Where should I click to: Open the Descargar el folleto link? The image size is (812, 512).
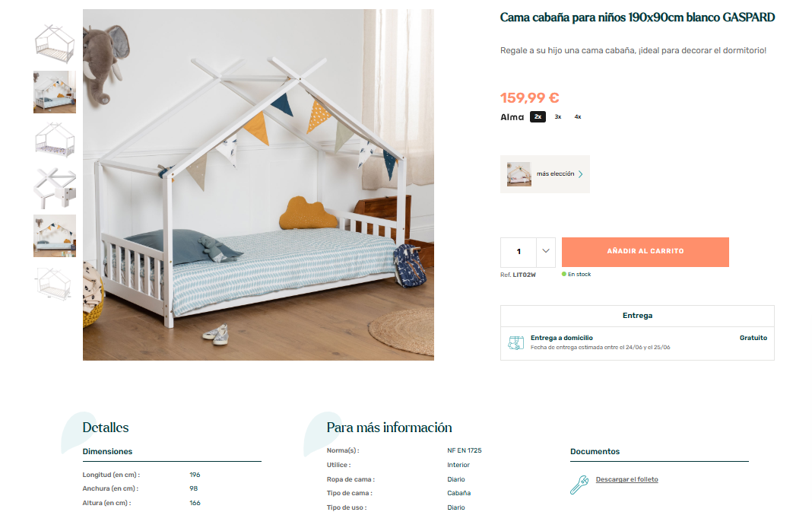pos(626,479)
